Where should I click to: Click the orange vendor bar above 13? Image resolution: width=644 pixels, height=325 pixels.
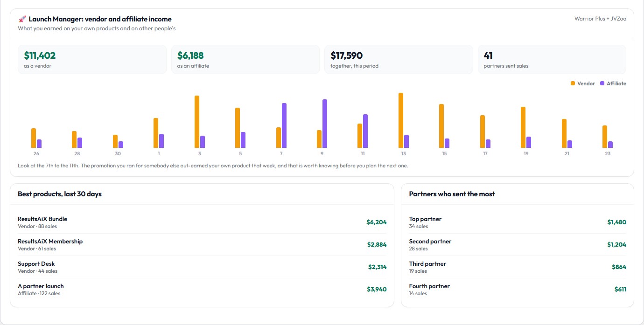click(x=401, y=120)
